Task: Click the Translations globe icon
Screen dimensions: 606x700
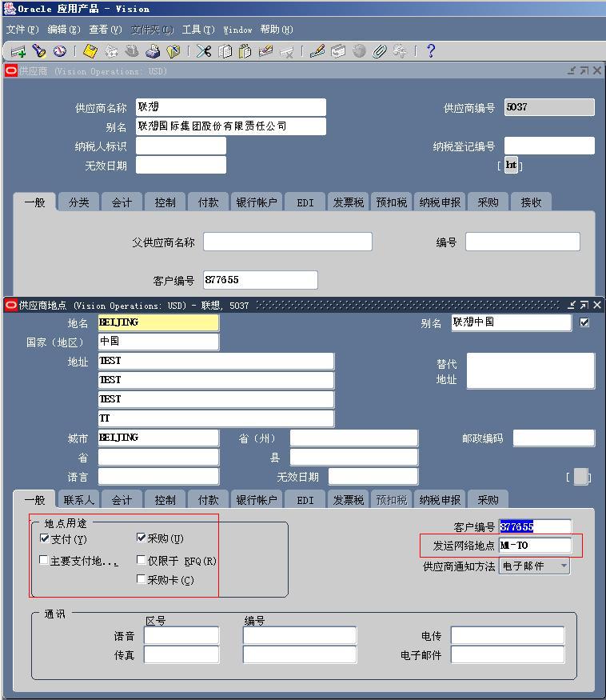Action: 359,51
